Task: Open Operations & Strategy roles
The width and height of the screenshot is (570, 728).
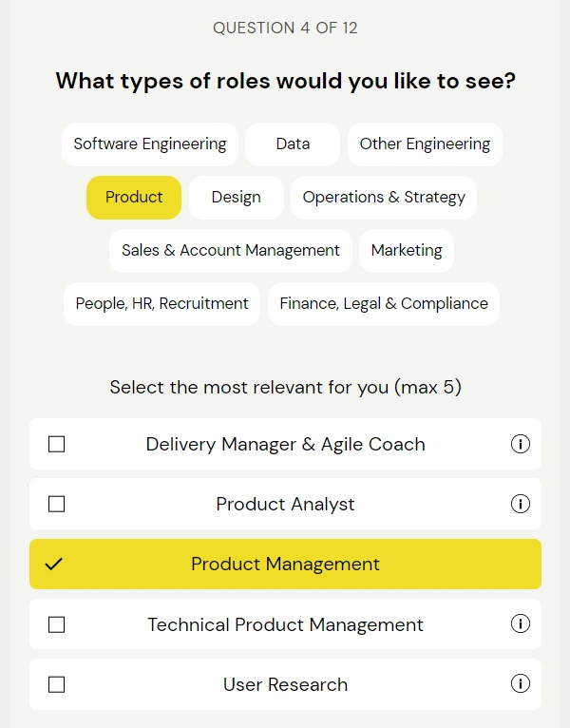Action: [384, 198]
